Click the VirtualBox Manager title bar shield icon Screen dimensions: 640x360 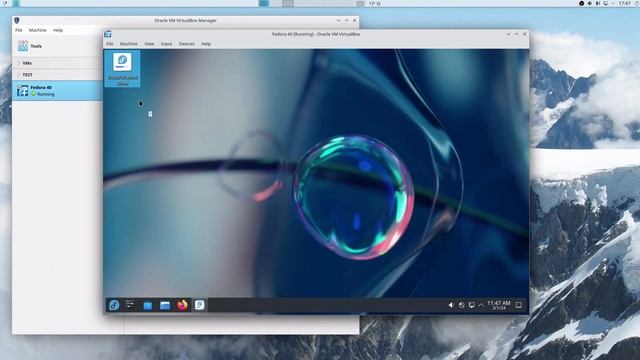(17, 20)
